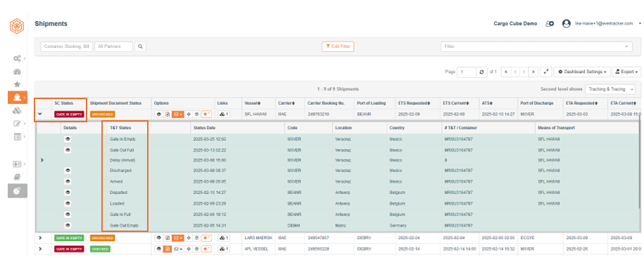644x258 pixels.
Task: Click links button for SFL HAWAII row
Action: coord(224,115)
